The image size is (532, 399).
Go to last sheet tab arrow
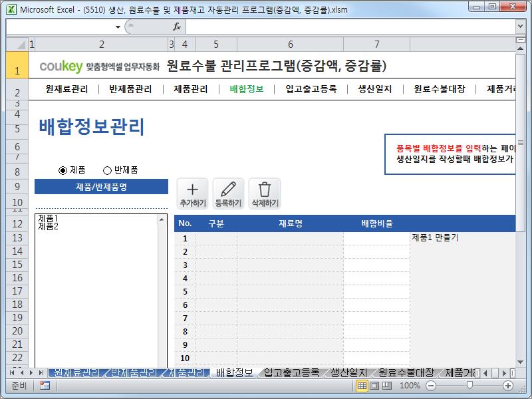[x=41, y=372]
